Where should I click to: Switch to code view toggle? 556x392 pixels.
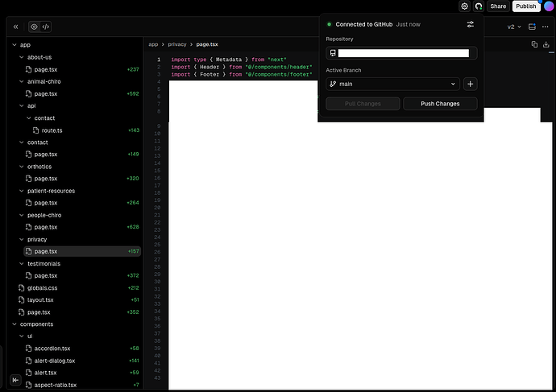(46, 27)
